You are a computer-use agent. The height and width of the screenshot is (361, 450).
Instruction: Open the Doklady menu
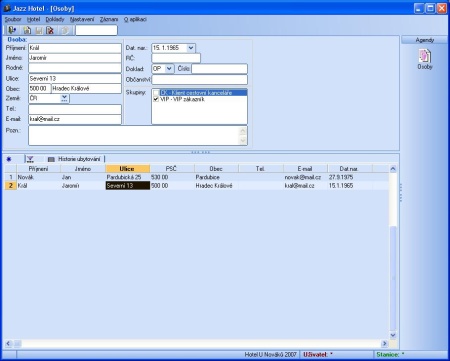point(55,19)
